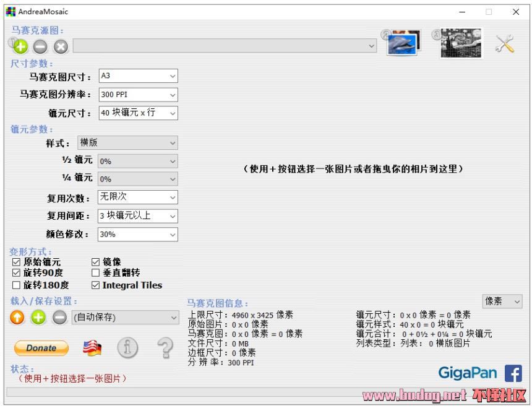The width and height of the screenshot is (532, 408).
Task: Click the red status message text
Action: point(72,378)
